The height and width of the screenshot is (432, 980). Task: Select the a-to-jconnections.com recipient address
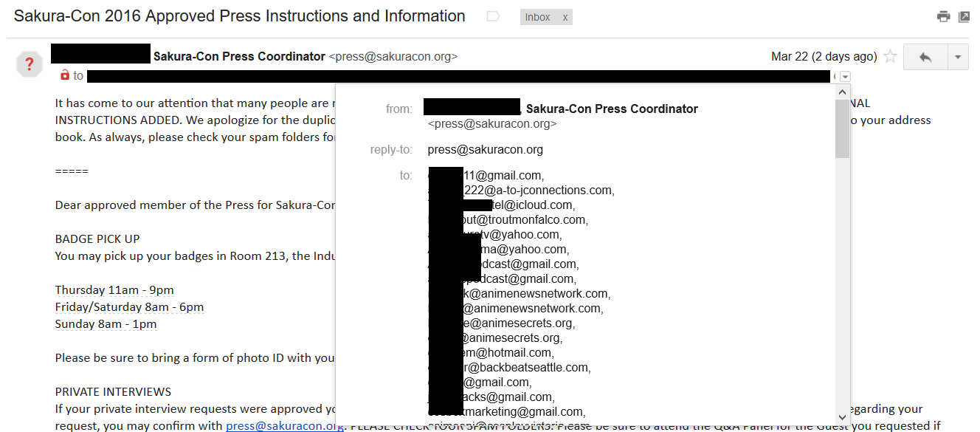point(520,191)
